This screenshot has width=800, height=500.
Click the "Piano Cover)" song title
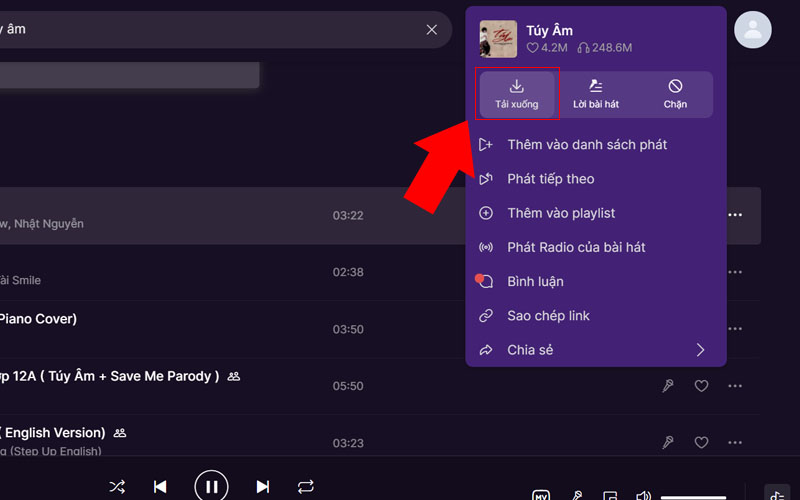pos(38,319)
